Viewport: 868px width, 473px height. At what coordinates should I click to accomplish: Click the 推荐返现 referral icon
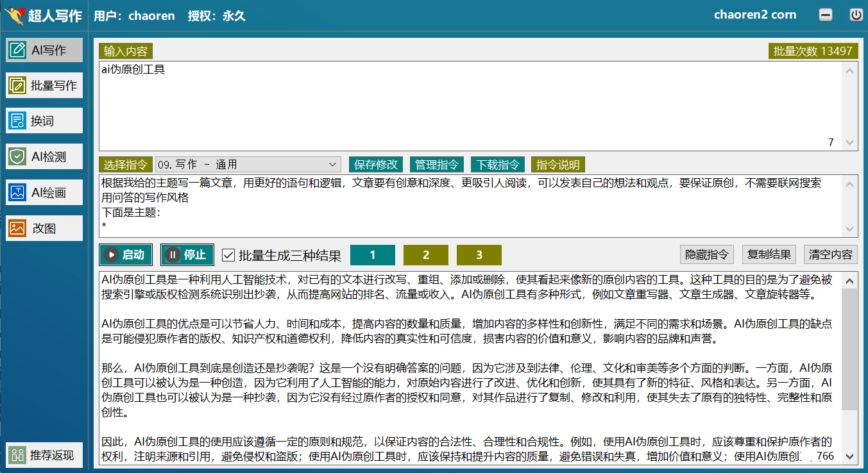click(x=18, y=455)
